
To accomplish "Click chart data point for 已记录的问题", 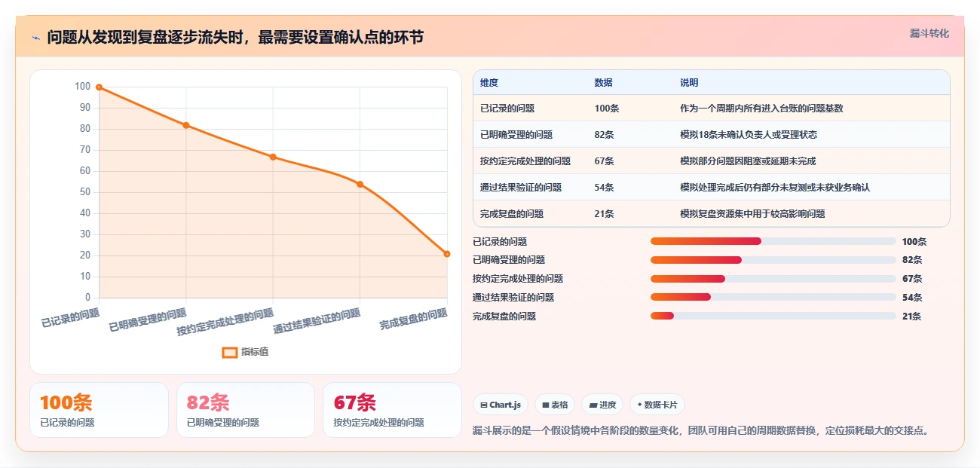I will pyautogui.click(x=99, y=87).
